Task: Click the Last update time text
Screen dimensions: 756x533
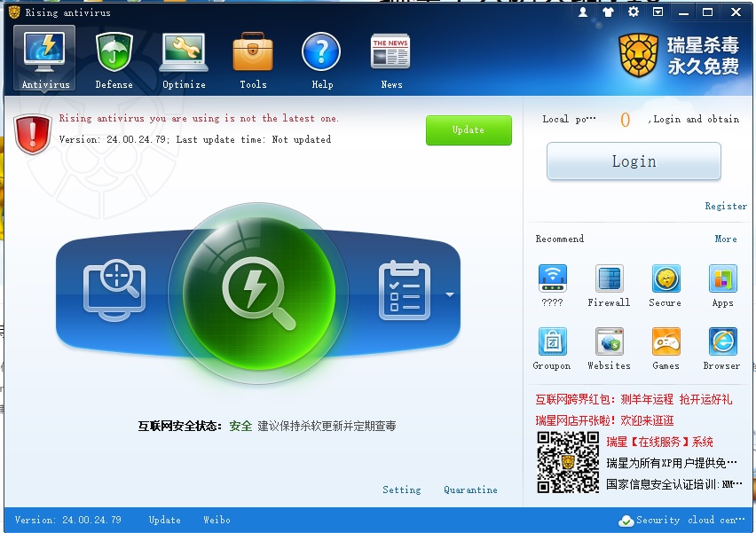Action: 254,140
